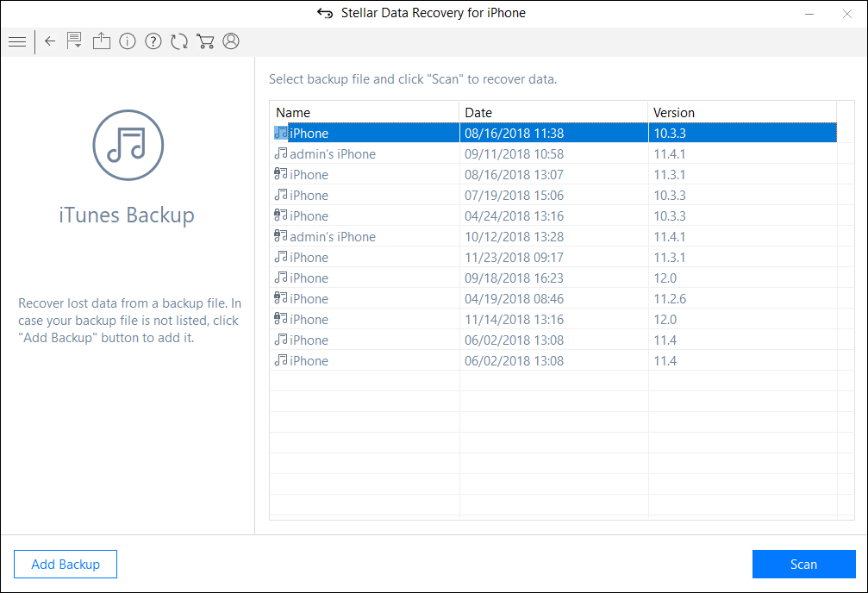This screenshot has width=868, height=593.
Task: Select admin's iPhone backup dated 09/11/2018
Action: [x=333, y=154]
